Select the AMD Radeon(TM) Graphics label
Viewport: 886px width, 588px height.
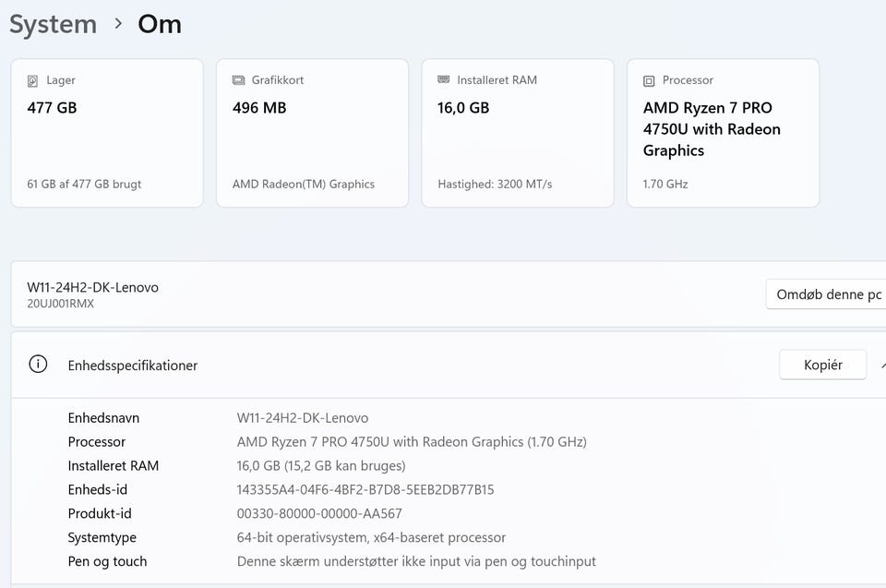[x=303, y=184]
